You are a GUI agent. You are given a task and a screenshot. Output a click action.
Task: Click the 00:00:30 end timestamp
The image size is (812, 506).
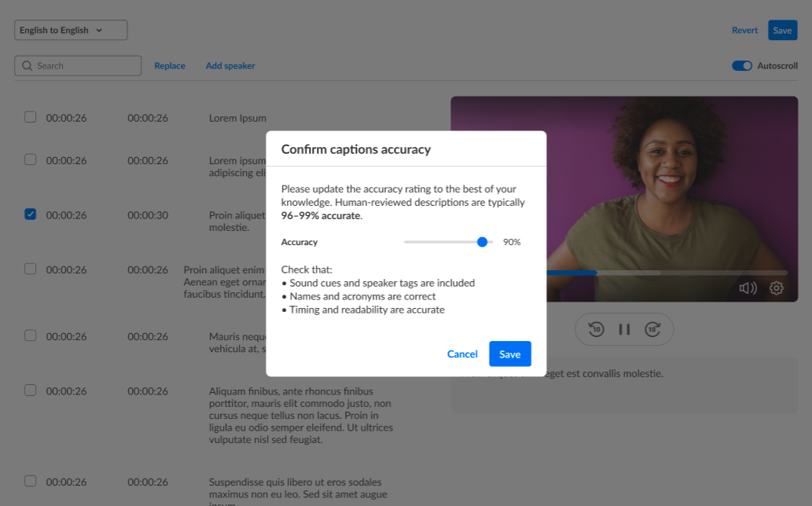pyautogui.click(x=148, y=215)
